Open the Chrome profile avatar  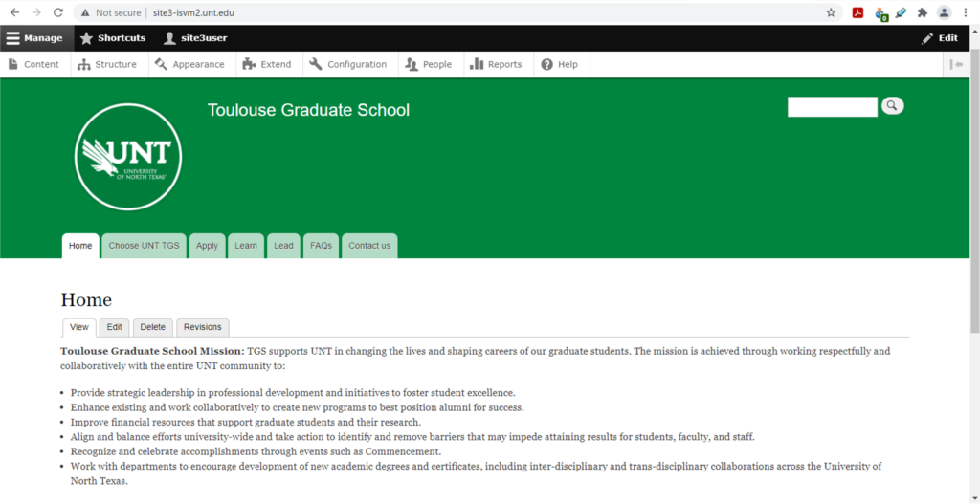pyautogui.click(x=945, y=12)
